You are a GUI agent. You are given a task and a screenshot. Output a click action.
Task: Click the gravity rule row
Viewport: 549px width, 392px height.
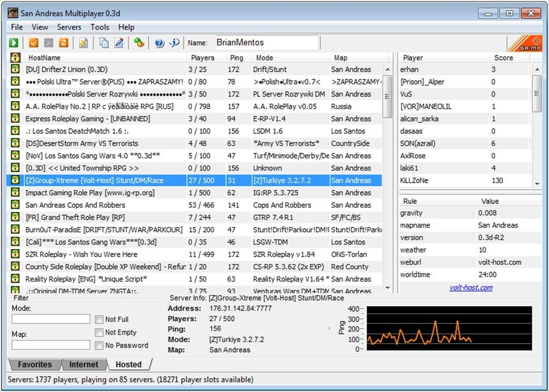(x=470, y=213)
